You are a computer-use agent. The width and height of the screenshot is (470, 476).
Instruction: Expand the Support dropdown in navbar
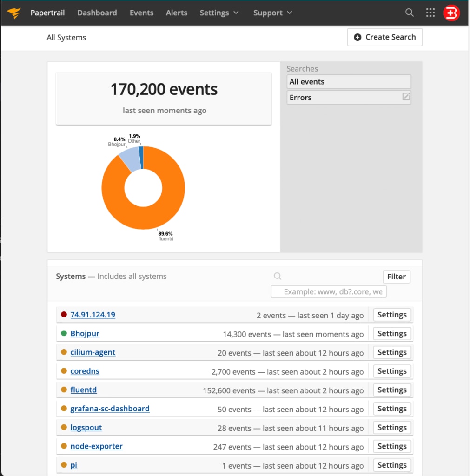[272, 13]
